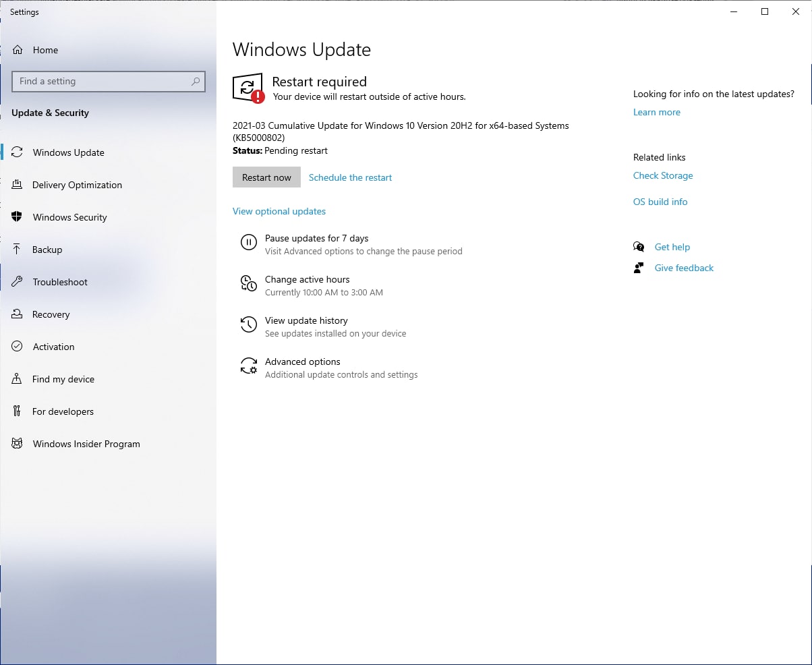
Task: Click the Backup arrow icon
Action: point(18,250)
